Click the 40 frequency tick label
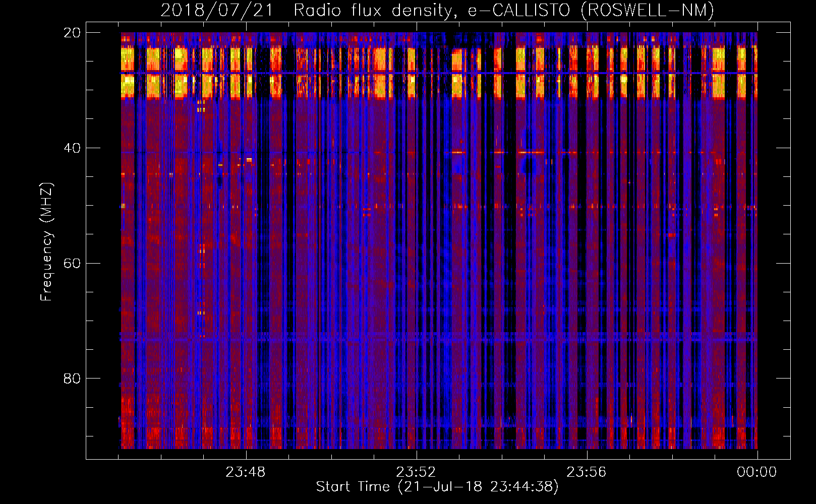Screen dimensions: 816x504 tap(72, 148)
